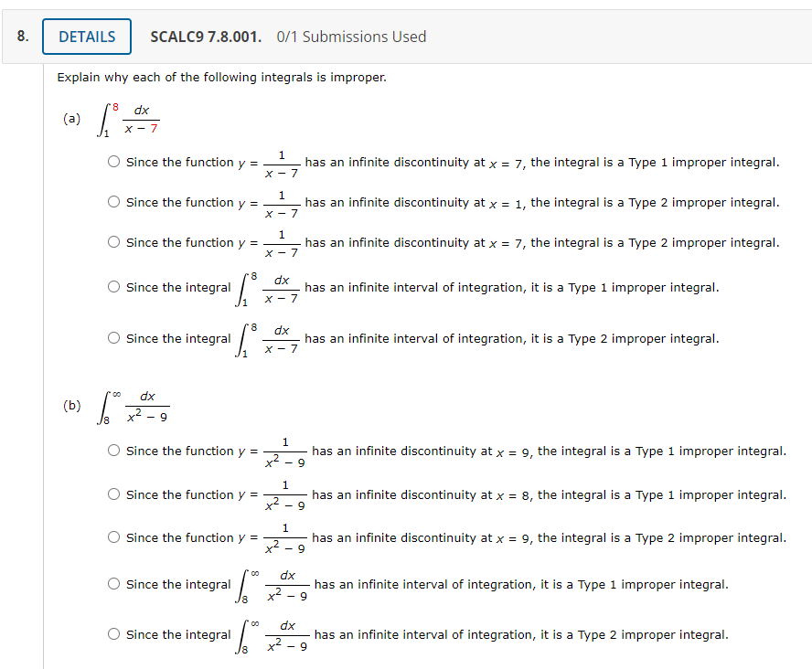Click the DETAILS button
Image resolution: width=812 pixels, height=669 pixels.
coord(86,37)
